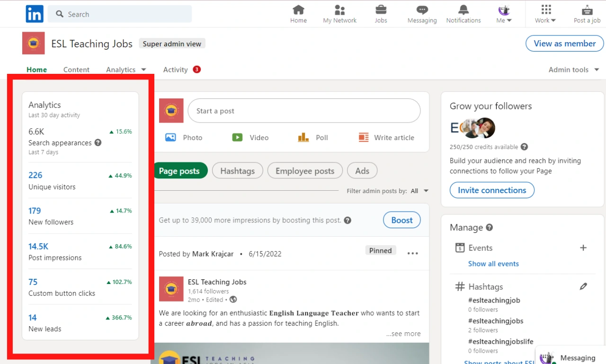Viewport: 606px width, 364px height.
Task: Click the post visibility globe icon
Action: tap(233, 300)
